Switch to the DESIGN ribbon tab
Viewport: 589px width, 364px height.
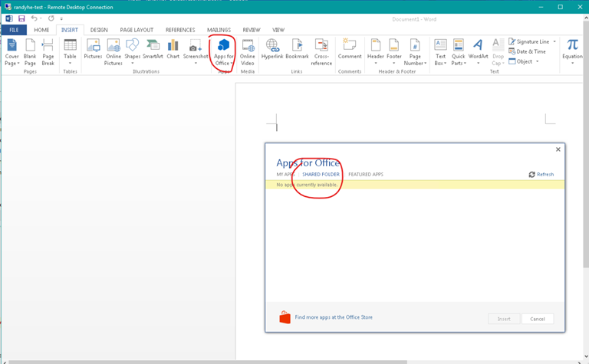(x=99, y=30)
